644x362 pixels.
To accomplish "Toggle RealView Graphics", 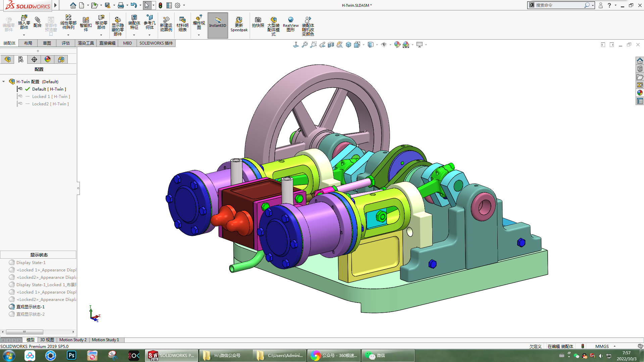I will point(291,24).
